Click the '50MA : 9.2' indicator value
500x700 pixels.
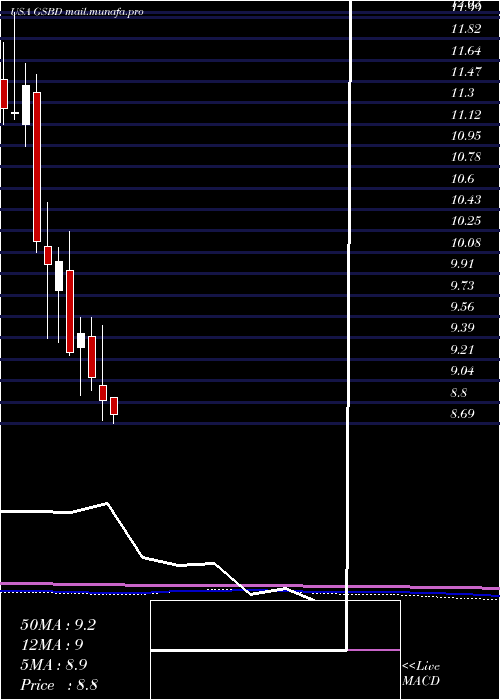coord(58,625)
